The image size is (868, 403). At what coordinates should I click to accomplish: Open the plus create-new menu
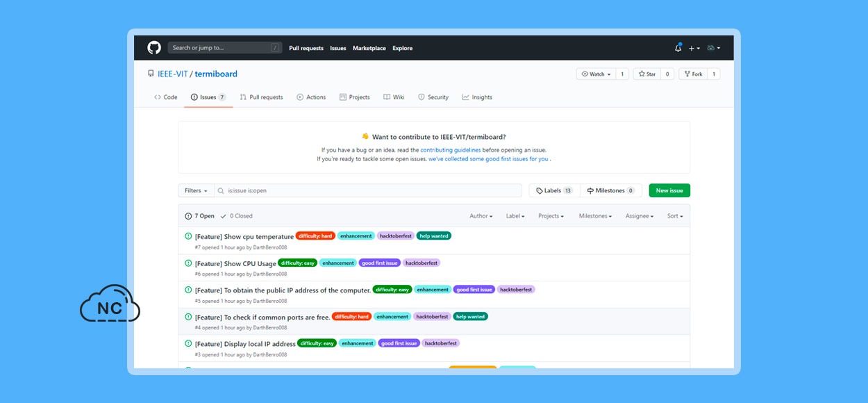[x=694, y=48]
